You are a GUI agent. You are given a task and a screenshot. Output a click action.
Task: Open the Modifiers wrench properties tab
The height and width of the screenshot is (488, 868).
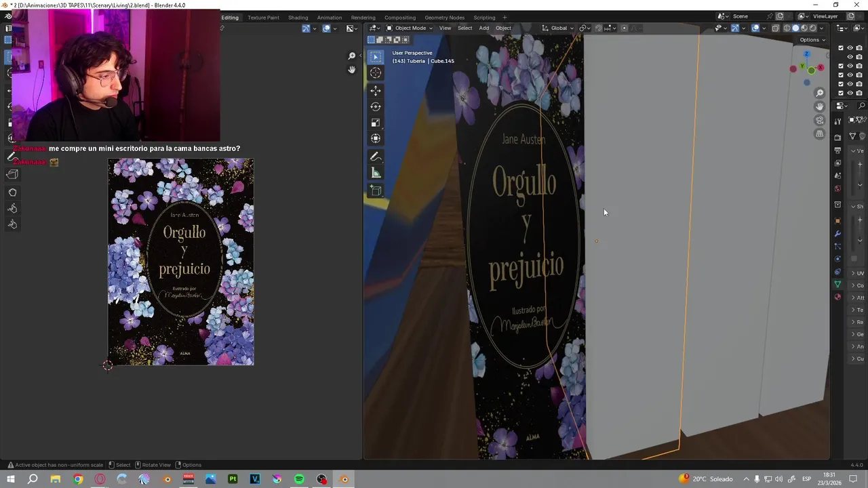click(837, 233)
